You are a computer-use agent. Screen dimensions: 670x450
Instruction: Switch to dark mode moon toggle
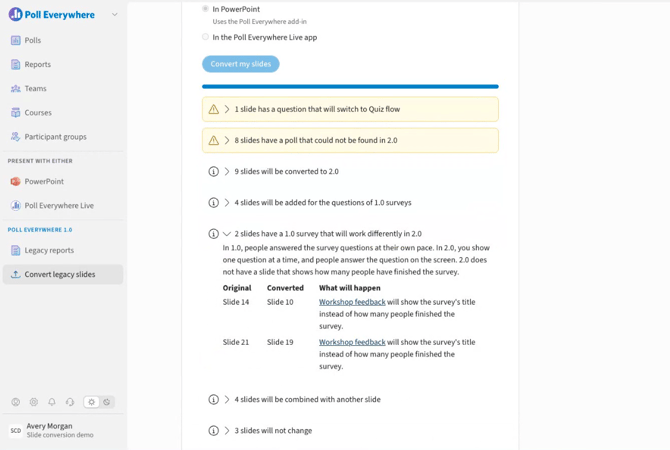pyautogui.click(x=107, y=402)
